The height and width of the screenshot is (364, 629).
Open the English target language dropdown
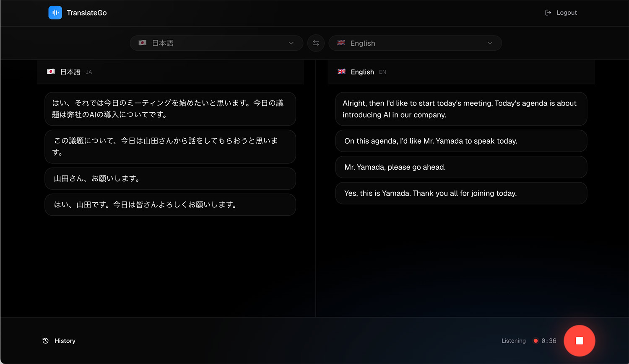[x=415, y=43]
